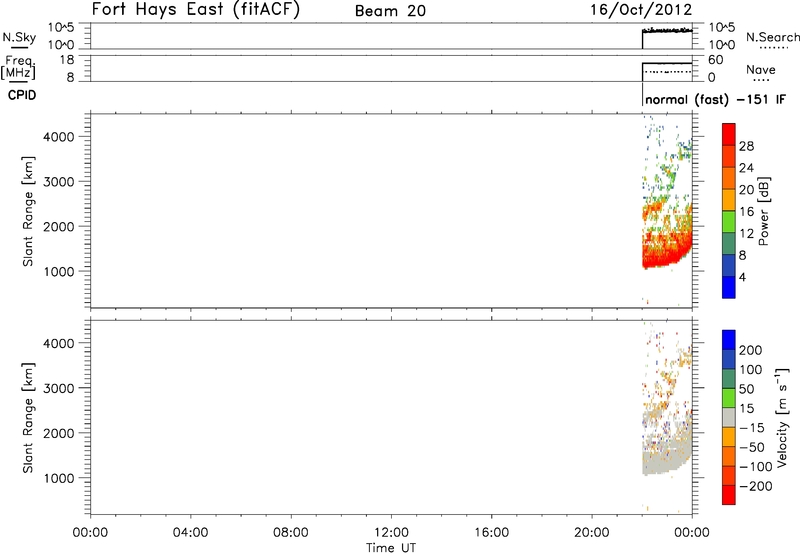
Task: Click the '4000' tick in the power panel
Action: point(59,137)
